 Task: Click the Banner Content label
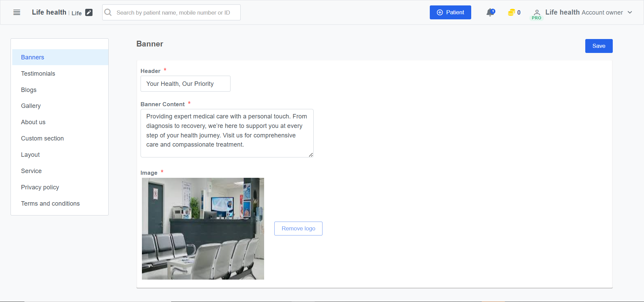click(x=163, y=104)
